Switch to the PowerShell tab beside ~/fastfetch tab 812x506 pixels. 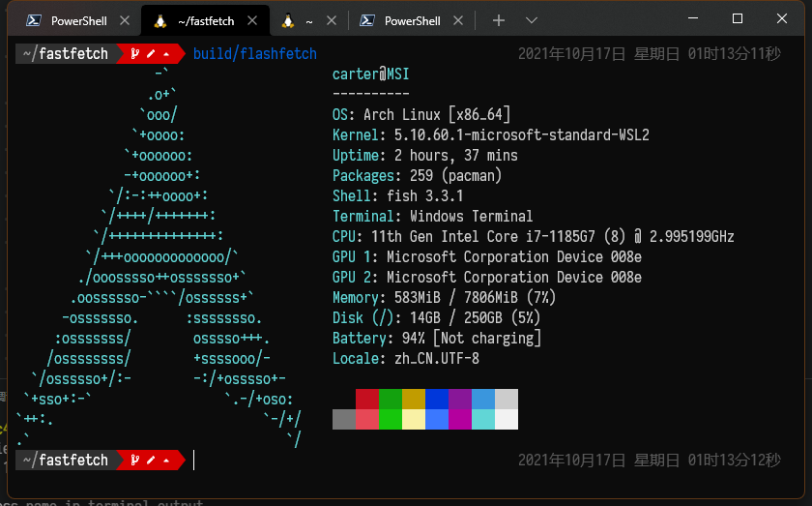tap(77, 20)
